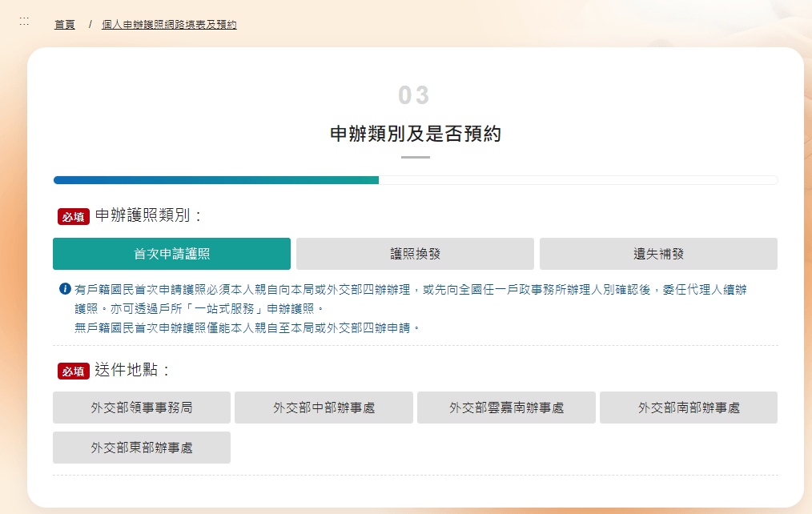812x514 pixels.
Task: Click the step number 03
Action: pyautogui.click(x=414, y=95)
